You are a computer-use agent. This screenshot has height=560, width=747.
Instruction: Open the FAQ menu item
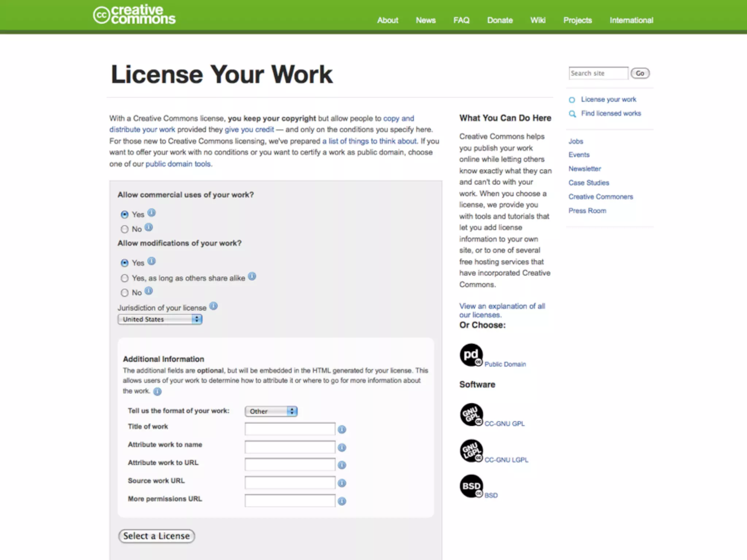(x=461, y=20)
